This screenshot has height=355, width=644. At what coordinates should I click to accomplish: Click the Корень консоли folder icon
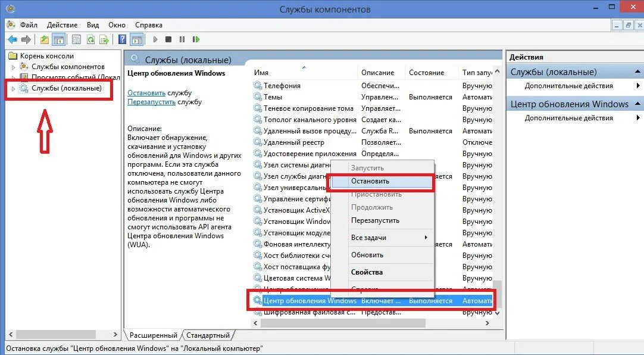[13, 56]
